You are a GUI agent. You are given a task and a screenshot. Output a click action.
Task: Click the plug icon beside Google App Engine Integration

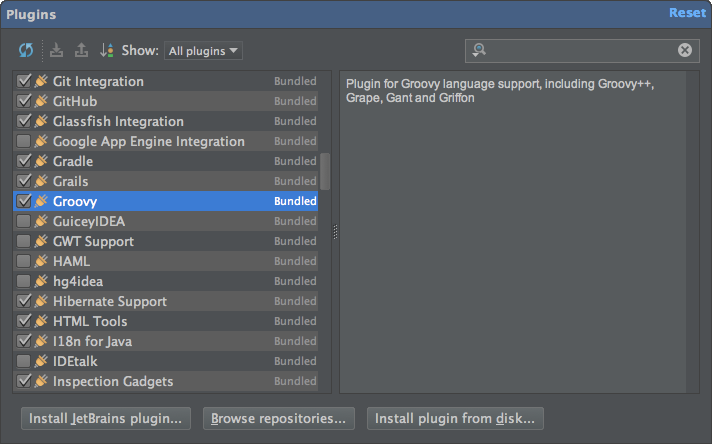[x=41, y=141]
